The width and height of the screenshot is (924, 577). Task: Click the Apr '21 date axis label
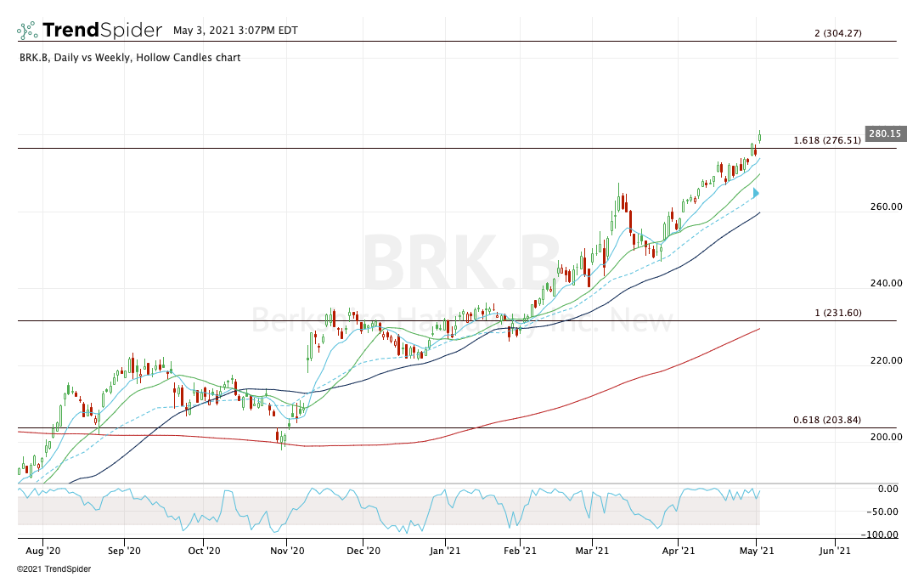click(x=678, y=551)
